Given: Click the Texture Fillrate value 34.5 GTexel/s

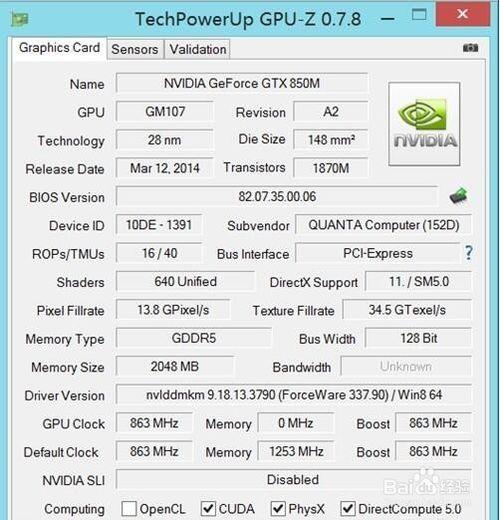Looking at the screenshot, I should coord(407,310).
